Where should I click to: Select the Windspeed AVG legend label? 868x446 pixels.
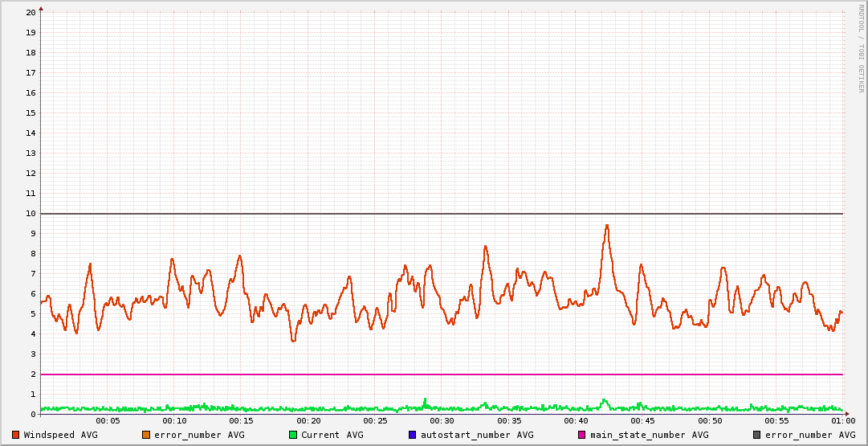coord(60,435)
